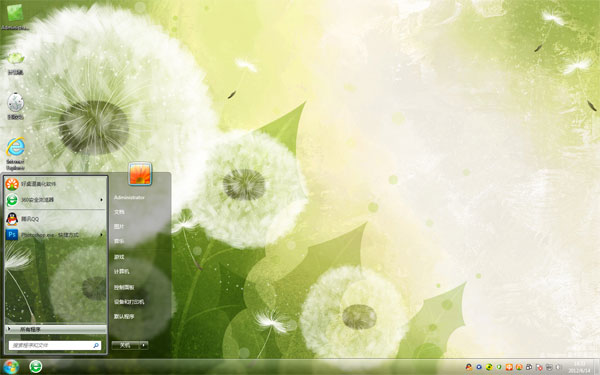This screenshot has height=375, width=600.
Task: Click the search magnifier in Start menu
Action: 96,345
